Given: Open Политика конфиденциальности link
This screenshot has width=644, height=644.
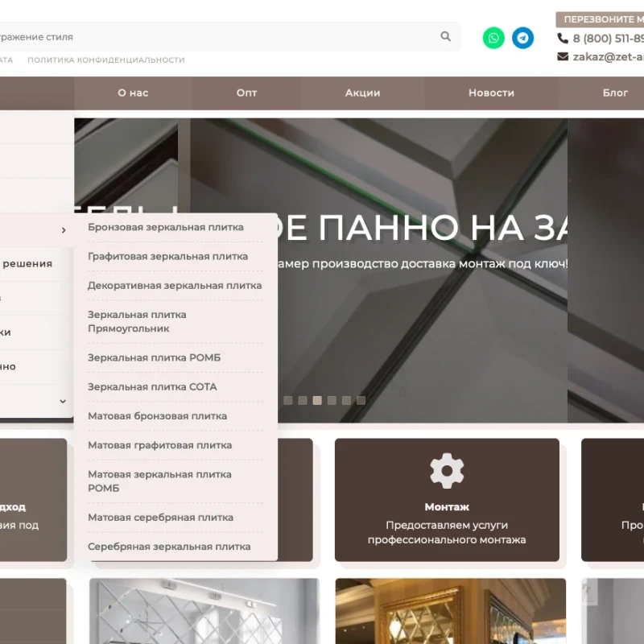Looking at the screenshot, I should click(105, 60).
